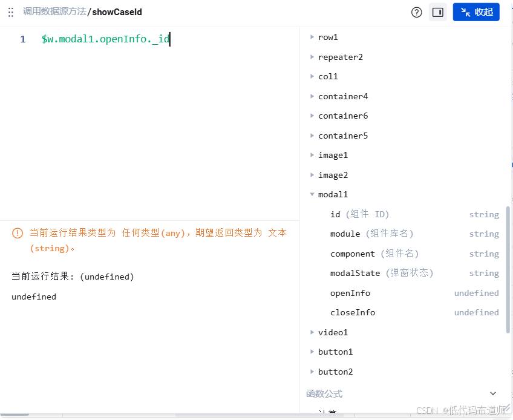Expand the image1 tree node
513x420 pixels.
point(312,155)
